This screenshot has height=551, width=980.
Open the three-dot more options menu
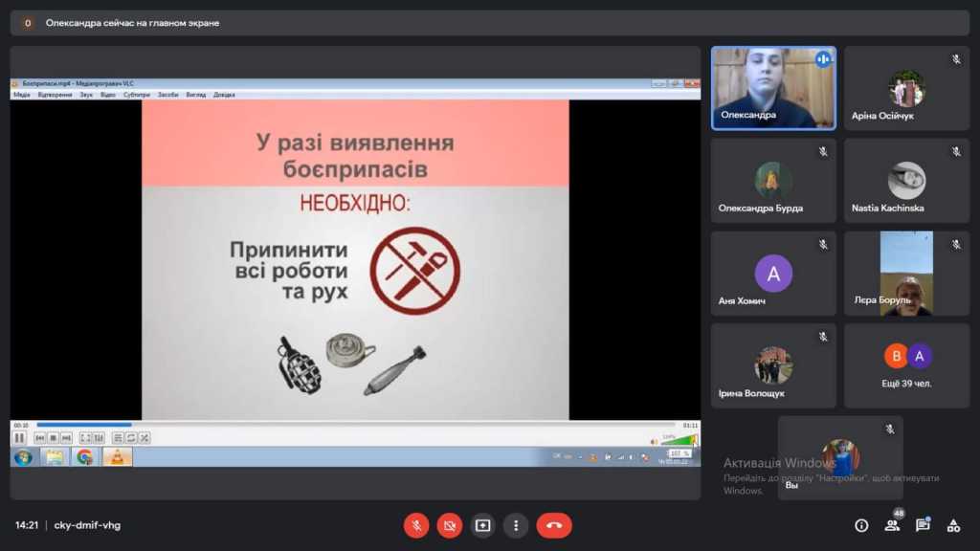pyautogui.click(x=516, y=525)
